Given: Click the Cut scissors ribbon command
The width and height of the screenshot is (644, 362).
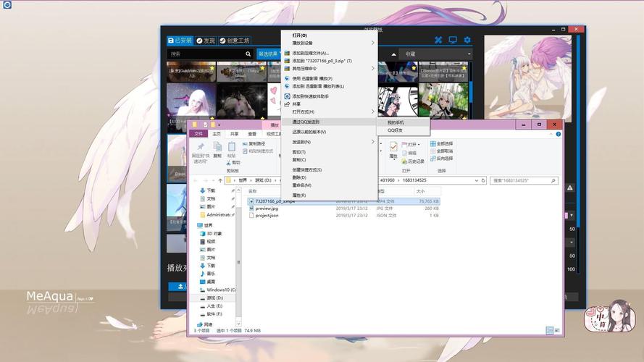Looking at the screenshot, I should tap(233, 163).
